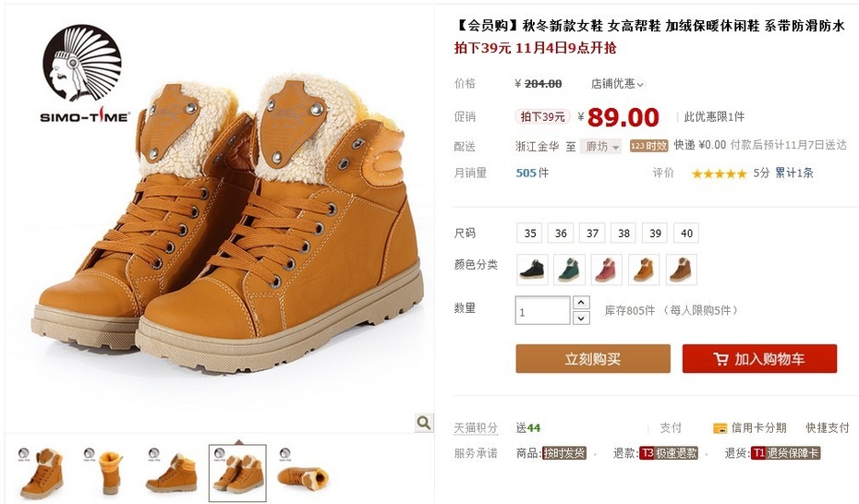The height and width of the screenshot is (504, 859).
Task: Open the 廊坊 destination city dropdown
Action: coord(601,146)
